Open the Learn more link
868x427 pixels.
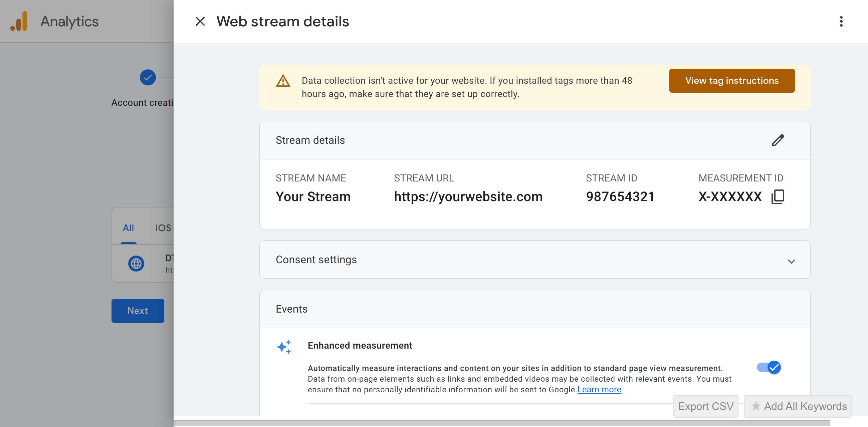coord(599,389)
